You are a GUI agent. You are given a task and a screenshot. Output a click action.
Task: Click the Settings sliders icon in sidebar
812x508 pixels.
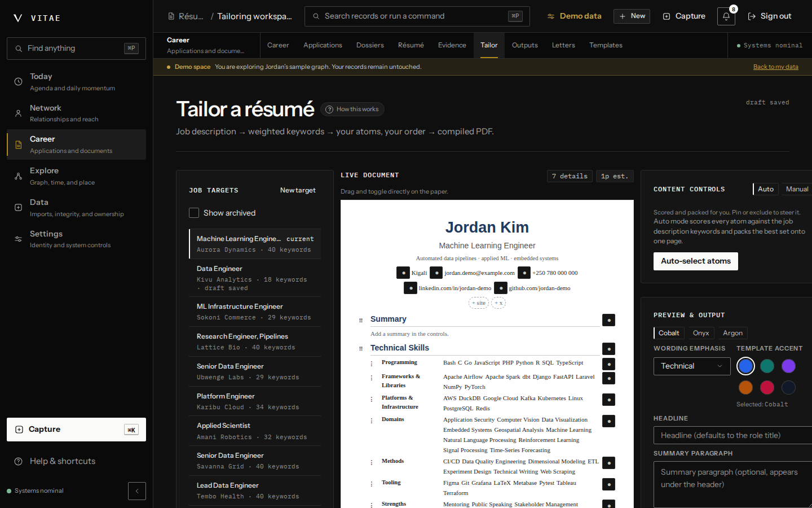[19, 239]
